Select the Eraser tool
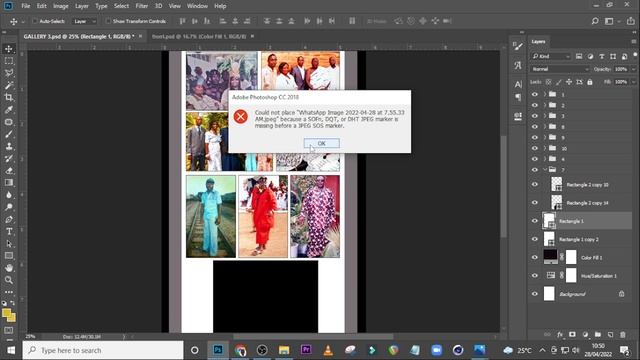The image size is (640, 360). [x=9, y=171]
